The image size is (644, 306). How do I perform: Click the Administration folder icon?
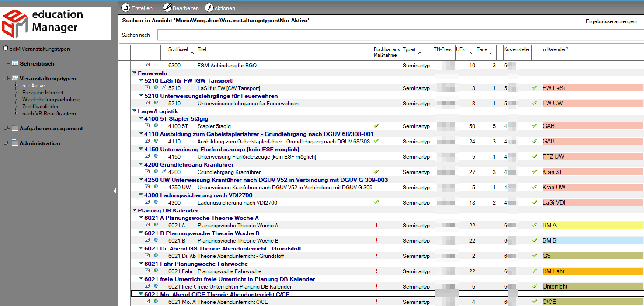[15, 143]
